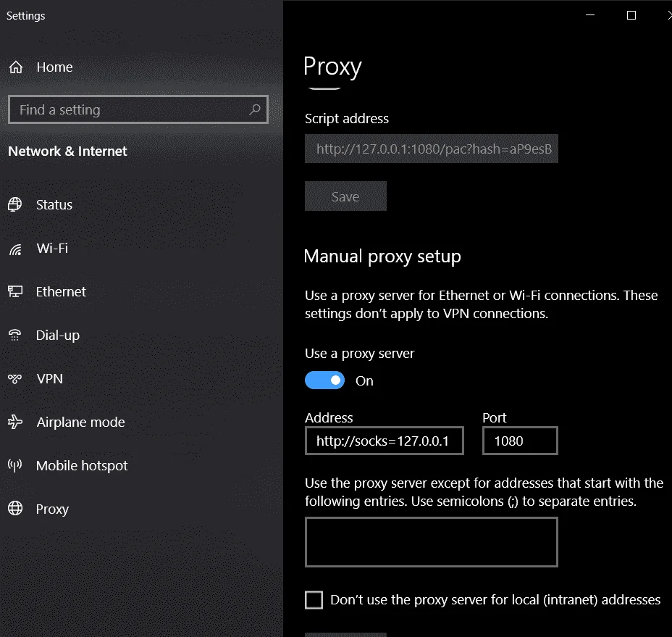
Task: Click the Proxy page title
Action: pyautogui.click(x=332, y=67)
